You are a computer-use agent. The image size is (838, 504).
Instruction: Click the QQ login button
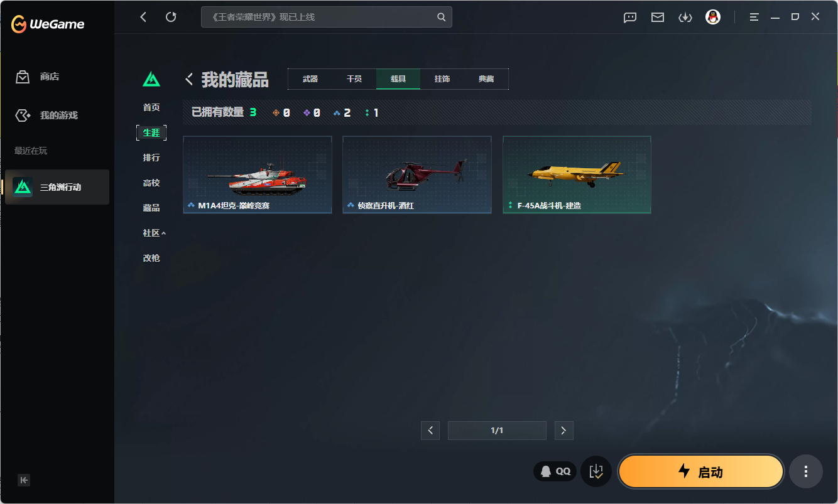555,471
